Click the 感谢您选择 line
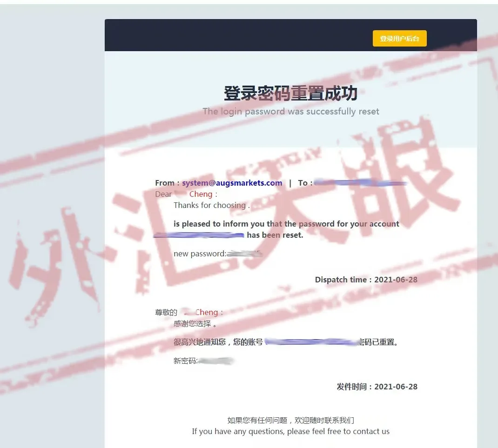The image size is (498, 448). coord(195,324)
